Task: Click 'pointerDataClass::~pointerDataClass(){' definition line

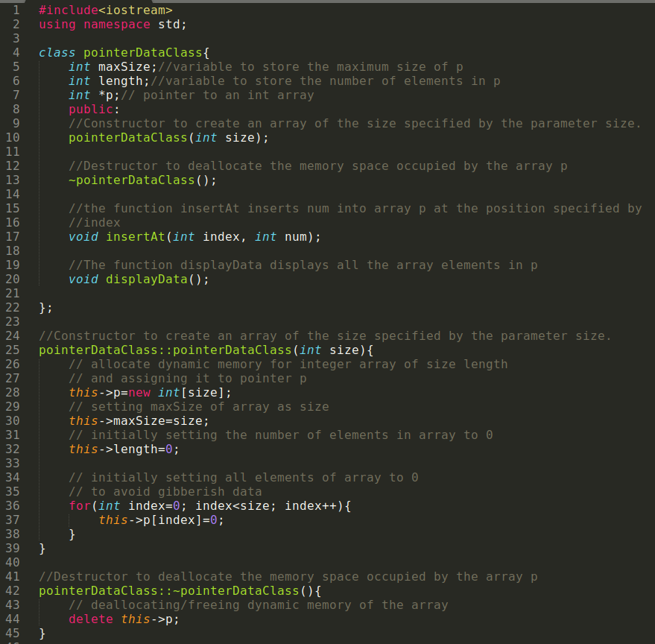Action: [180, 591]
